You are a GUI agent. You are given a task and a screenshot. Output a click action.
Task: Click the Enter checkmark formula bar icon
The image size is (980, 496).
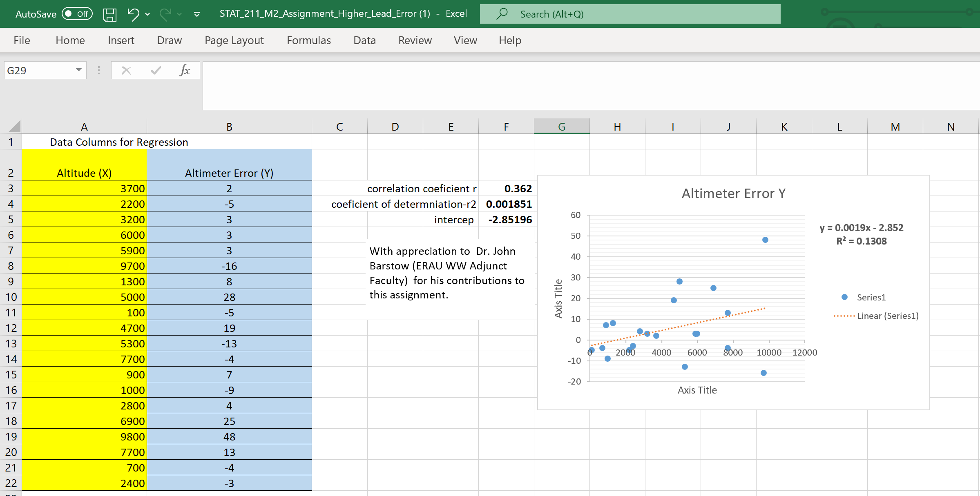pyautogui.click(x=155, y=70)
